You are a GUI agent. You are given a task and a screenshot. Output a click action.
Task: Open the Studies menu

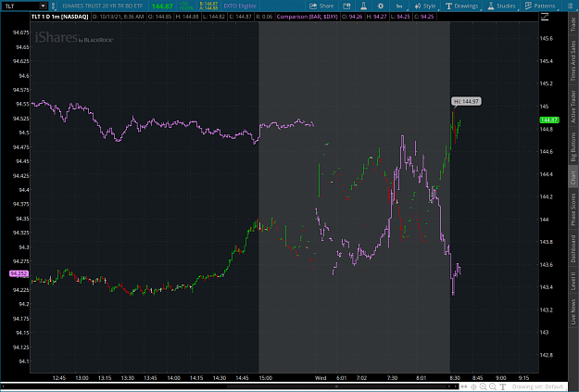click(501, 6)
